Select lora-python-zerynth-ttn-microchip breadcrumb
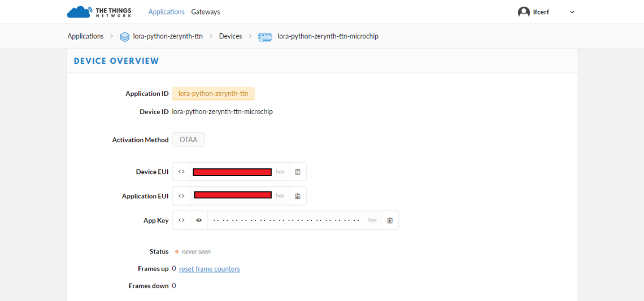644x301 pixels. [x=328, y=36]
